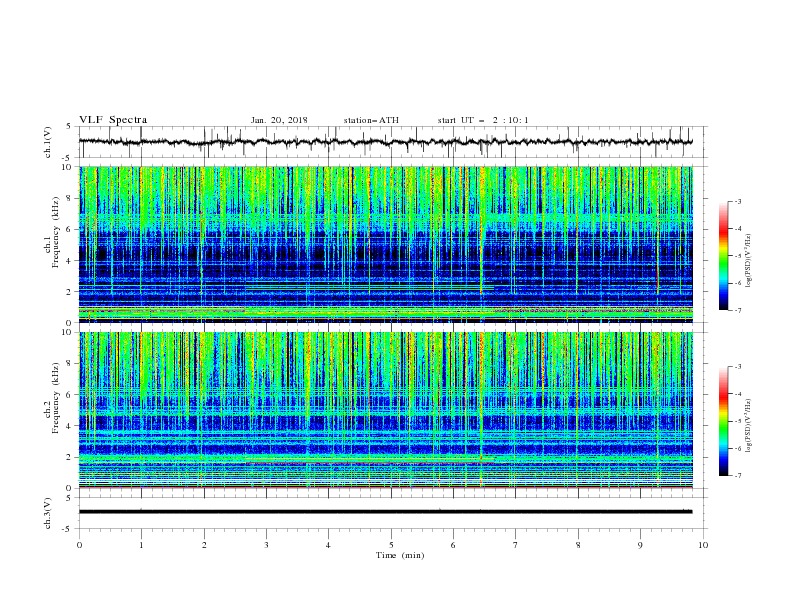The width and height of the screenshot is (792, 612).
Task: Click the time axis tick label '10'
Action: [x=703, y=545]
